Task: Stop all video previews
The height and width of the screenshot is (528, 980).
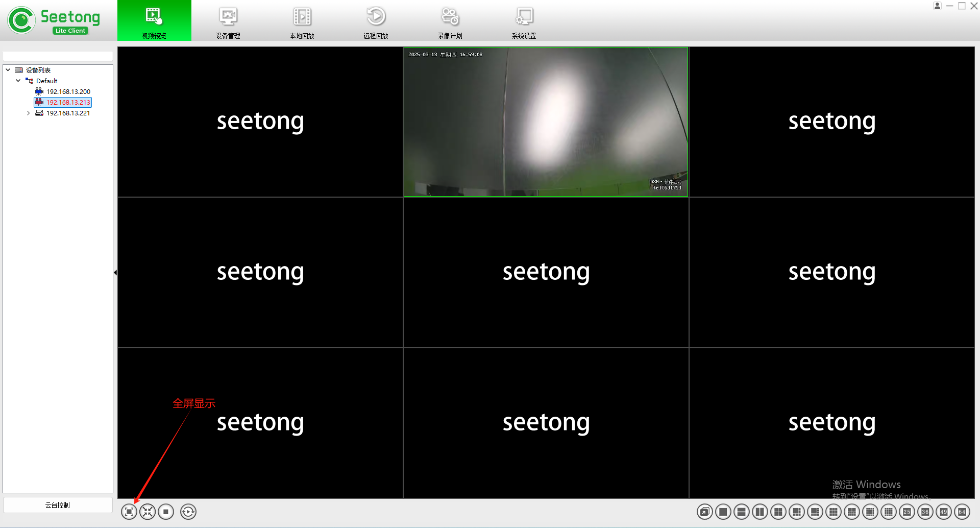Action: coord(166,512)
